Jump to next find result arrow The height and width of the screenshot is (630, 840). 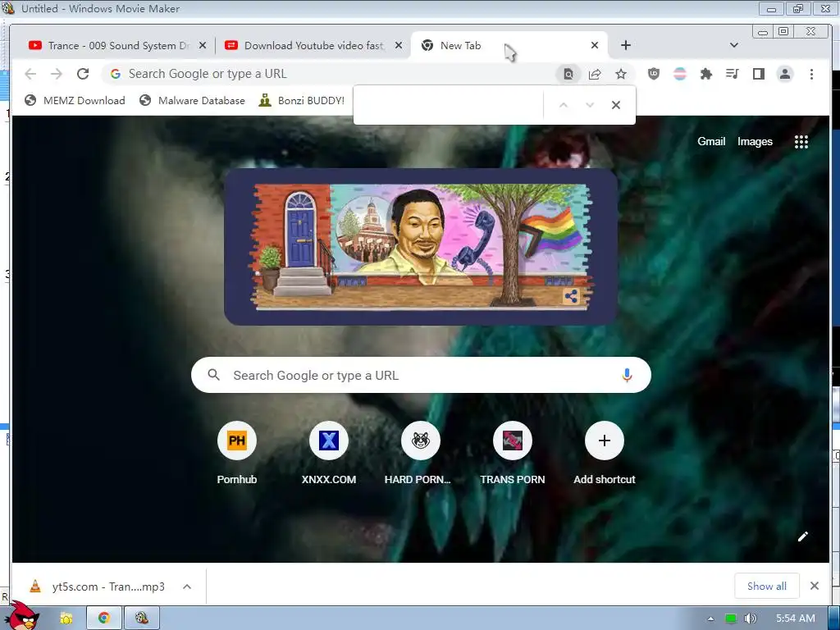[590, 105]
